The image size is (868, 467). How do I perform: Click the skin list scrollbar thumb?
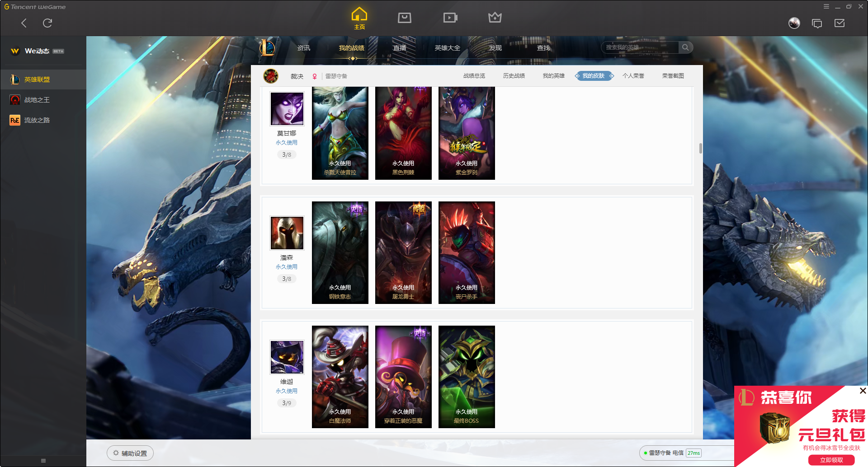[x=701, y=149]
